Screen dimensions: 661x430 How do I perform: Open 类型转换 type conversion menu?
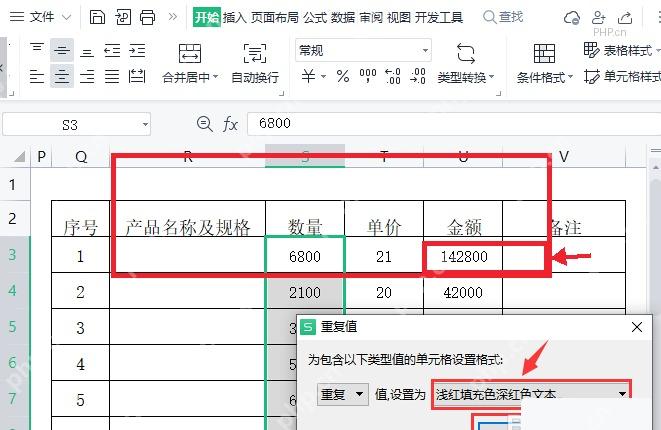(x=465, y=63)
